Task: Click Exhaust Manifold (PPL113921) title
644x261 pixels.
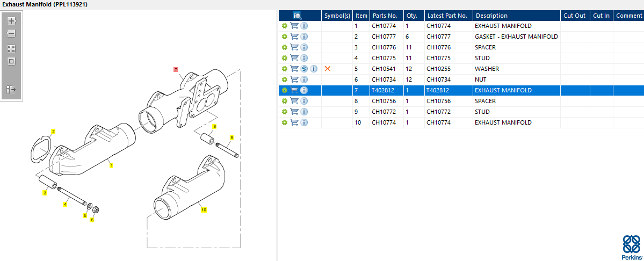Action: coord(45,4)
